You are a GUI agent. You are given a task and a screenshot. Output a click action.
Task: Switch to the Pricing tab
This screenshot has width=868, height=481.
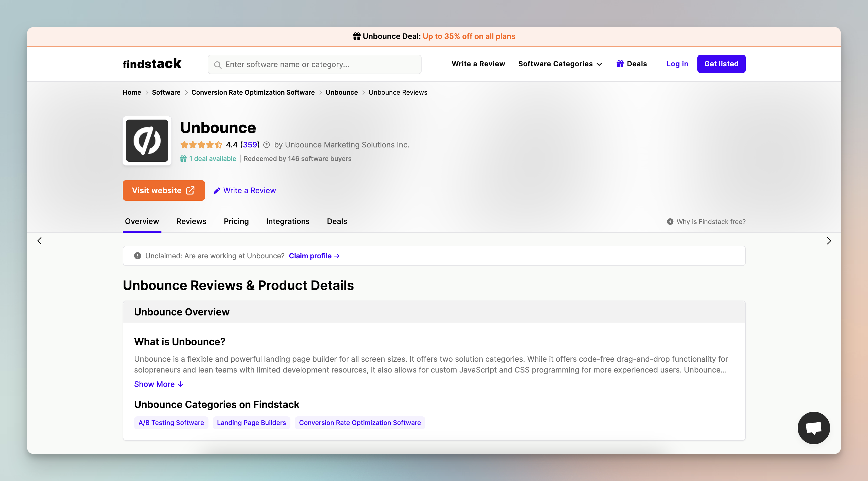[x=236, y=222]
